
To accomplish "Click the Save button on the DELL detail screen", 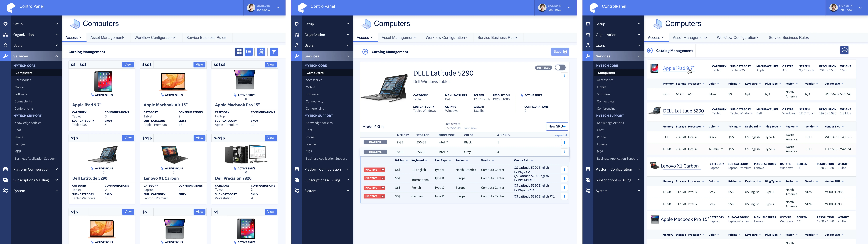I will coord(560,52).
